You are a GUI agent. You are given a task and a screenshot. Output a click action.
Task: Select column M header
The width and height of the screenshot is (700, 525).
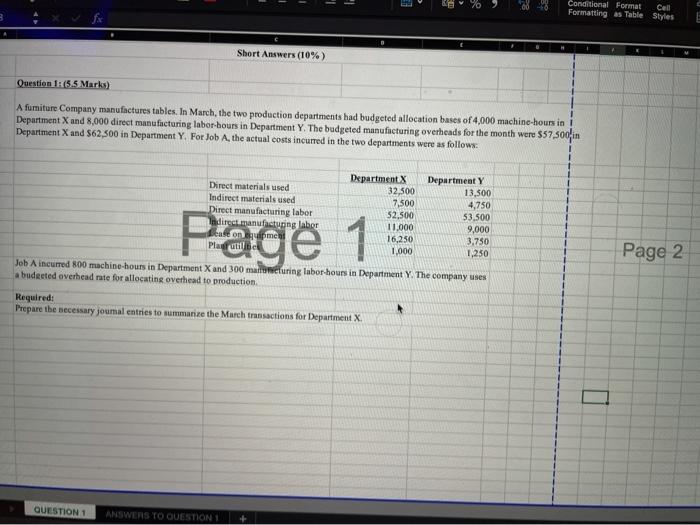(x=687, y=53)
